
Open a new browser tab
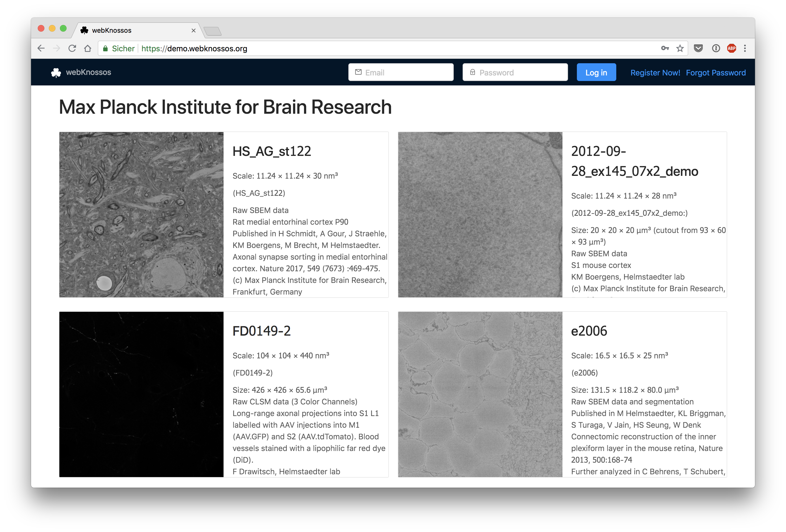[x=213, y=31]
